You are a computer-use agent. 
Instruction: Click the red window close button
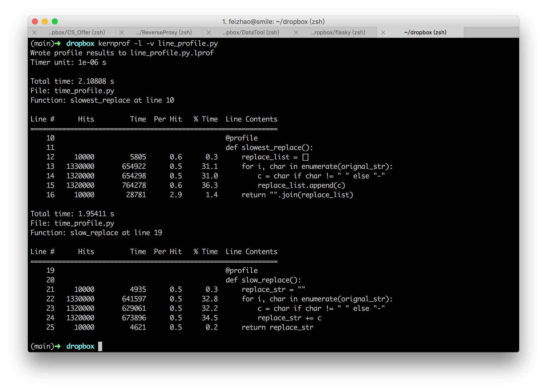[35, 22]
